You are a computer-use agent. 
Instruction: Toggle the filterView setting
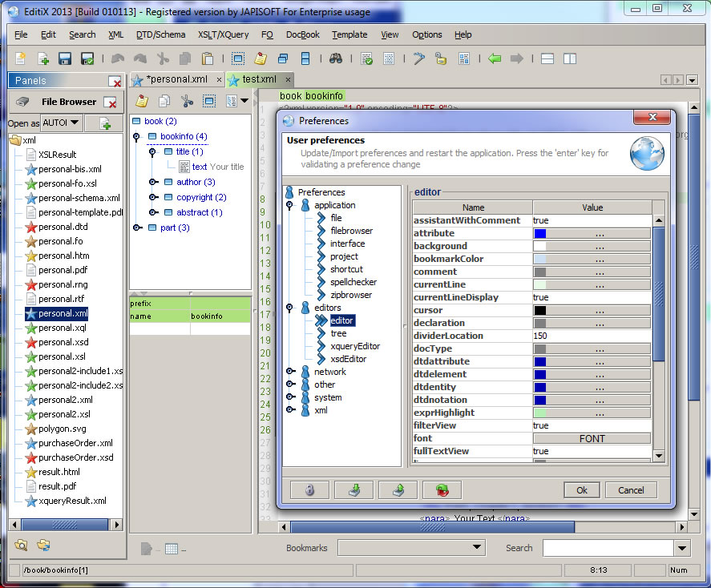(593, 425)
